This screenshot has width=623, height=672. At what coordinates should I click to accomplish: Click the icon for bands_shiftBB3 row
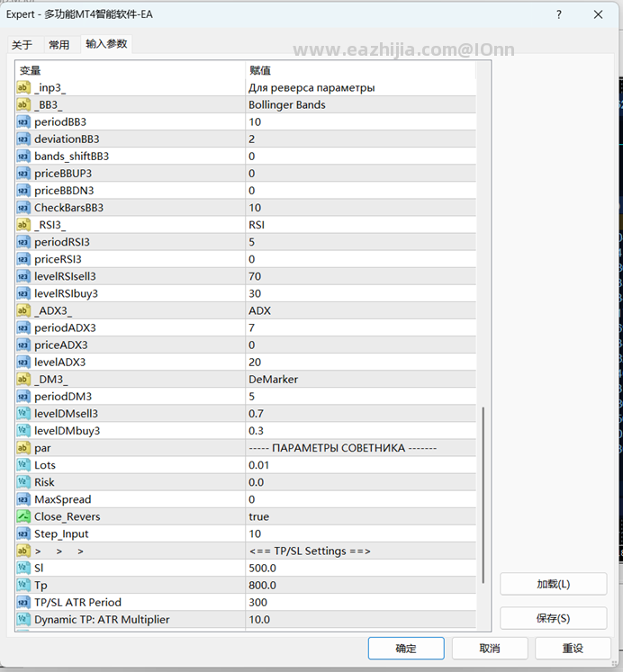pyautogui.click(x=23, y=156)
